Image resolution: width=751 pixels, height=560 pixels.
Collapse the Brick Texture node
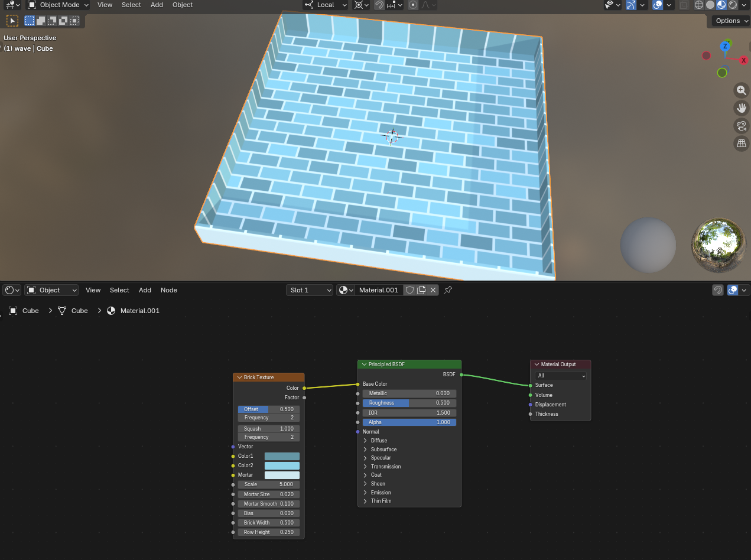(239, 377)
